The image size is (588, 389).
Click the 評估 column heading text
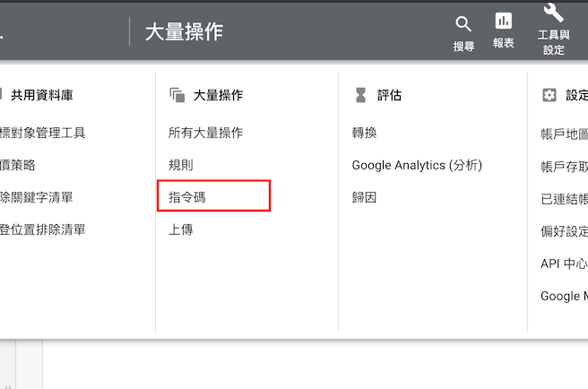389,95
